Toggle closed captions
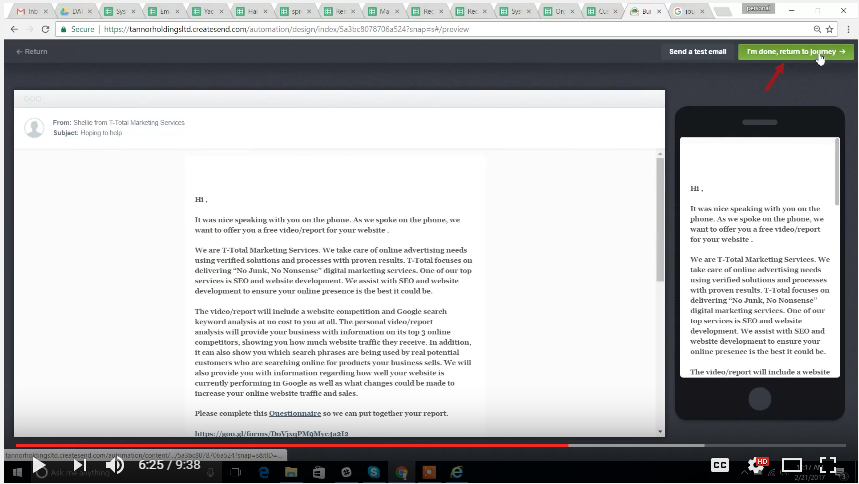The image size is (859, 484). click(x=719, y=465)
